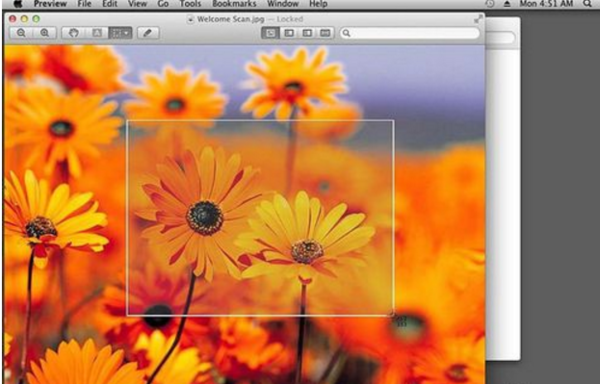
Task: Open the document proxy icon in the title
Action: tap(191, 19)
